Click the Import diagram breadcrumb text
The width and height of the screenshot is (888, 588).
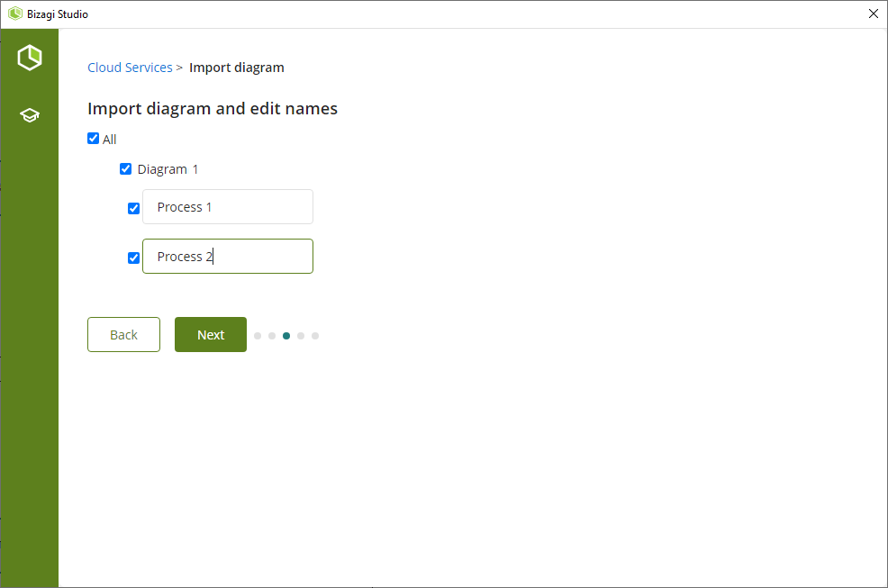pyautogui.click(x=237, y=68)
